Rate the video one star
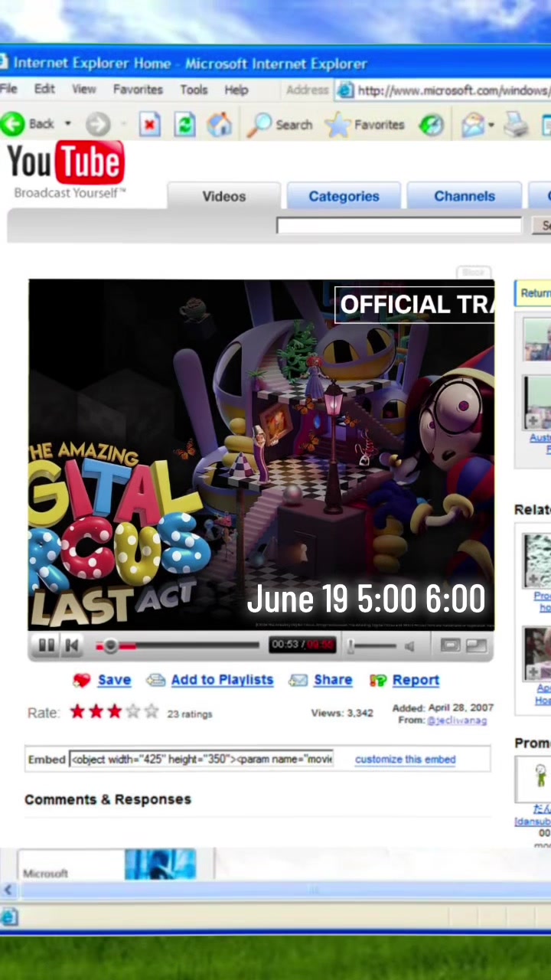 77,712
